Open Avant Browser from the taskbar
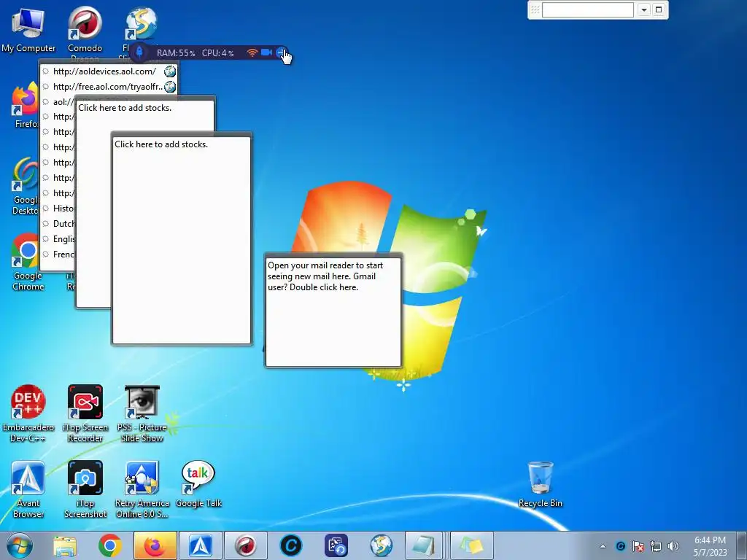 pos(201,545)
